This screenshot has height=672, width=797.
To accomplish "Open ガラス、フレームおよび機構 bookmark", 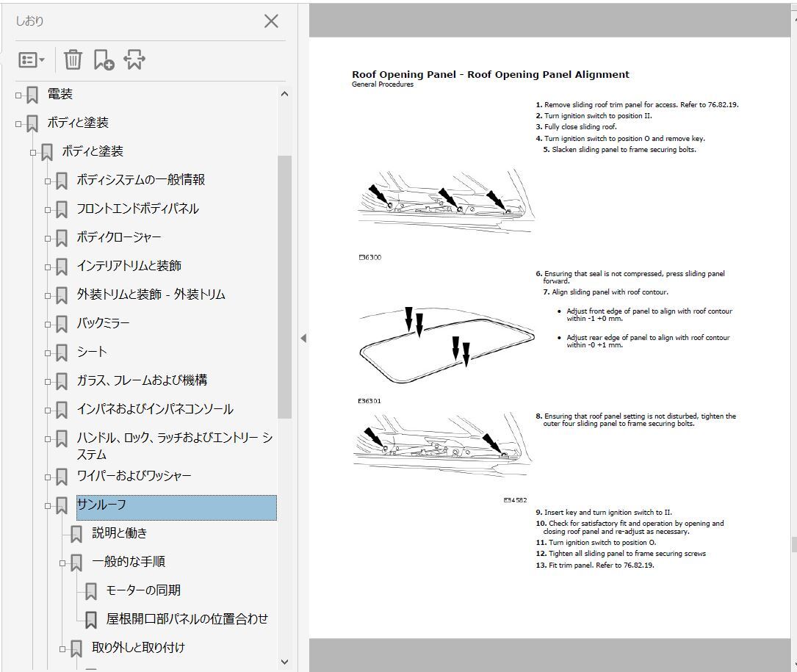I will click(142, 380).
